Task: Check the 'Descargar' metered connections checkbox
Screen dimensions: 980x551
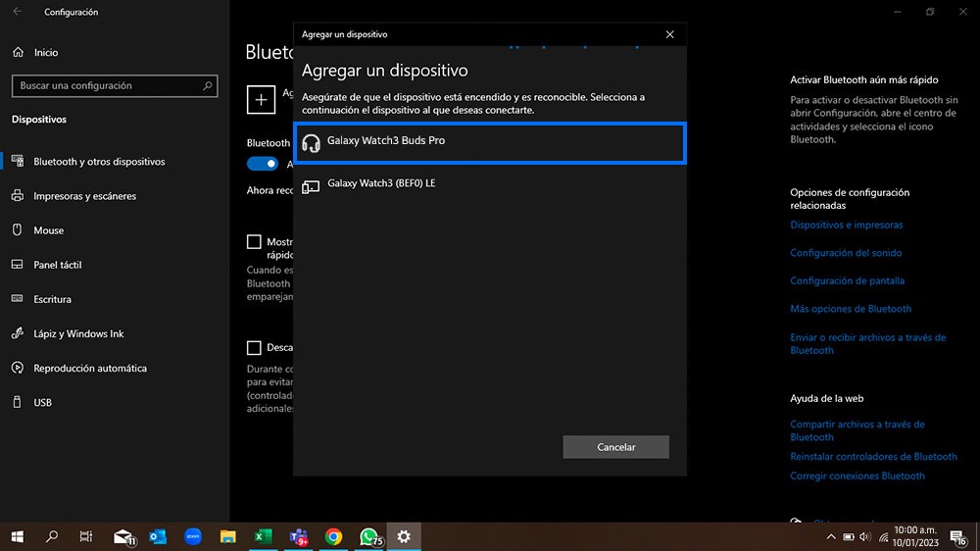Action: coord(255,347)
